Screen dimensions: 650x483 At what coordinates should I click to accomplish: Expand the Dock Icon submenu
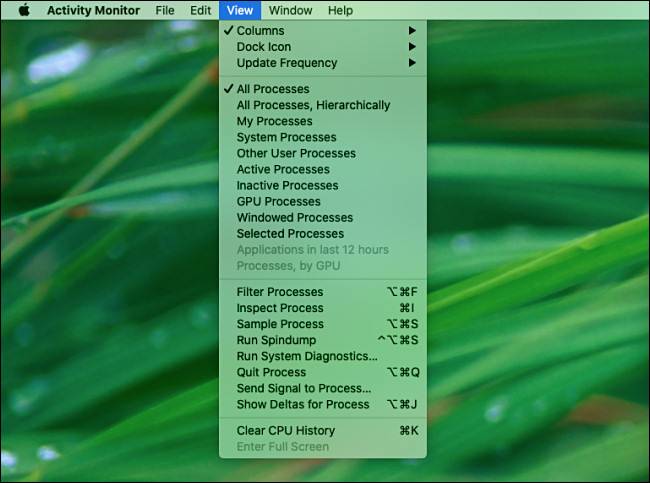(x=323, y=47)
